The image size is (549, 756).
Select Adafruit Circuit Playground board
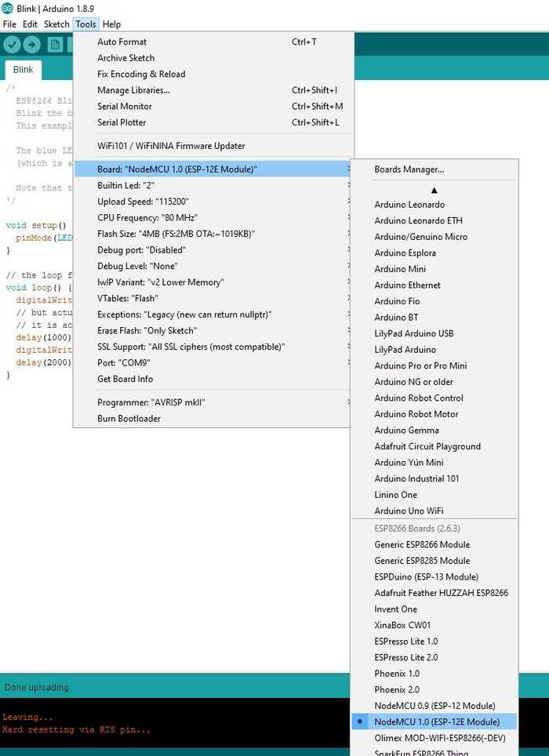tap(434, 446)
